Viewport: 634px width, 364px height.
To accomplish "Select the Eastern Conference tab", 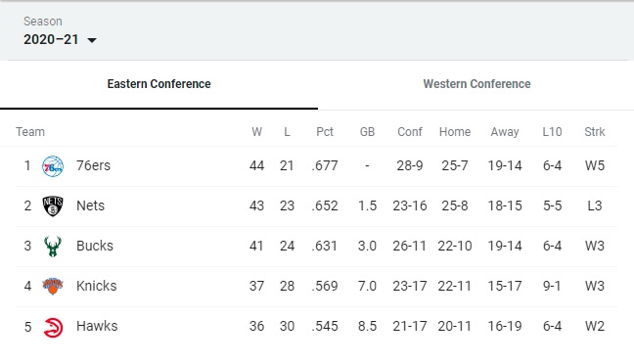I will (x=158, y=84).
